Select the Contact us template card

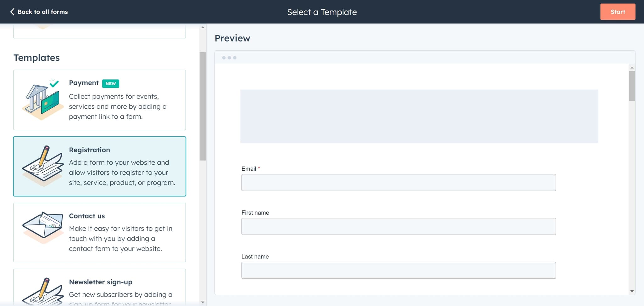[x=99, y=232]
